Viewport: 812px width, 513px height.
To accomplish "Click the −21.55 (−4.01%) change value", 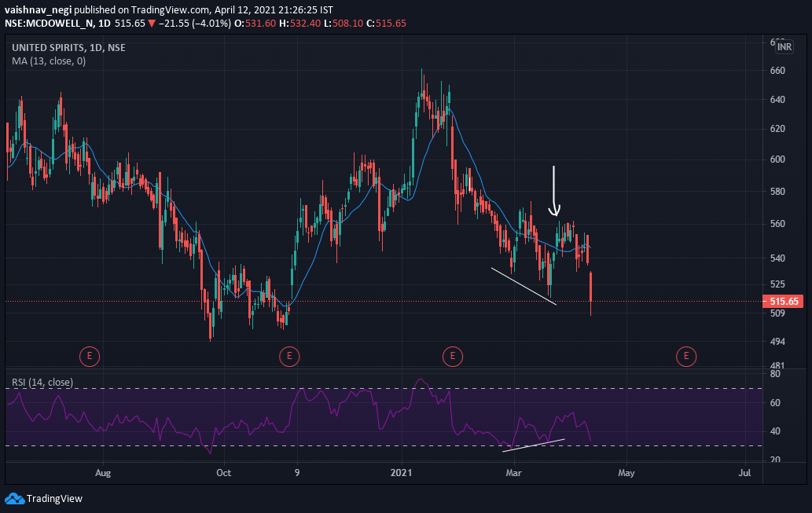I will tap(195, 24).
